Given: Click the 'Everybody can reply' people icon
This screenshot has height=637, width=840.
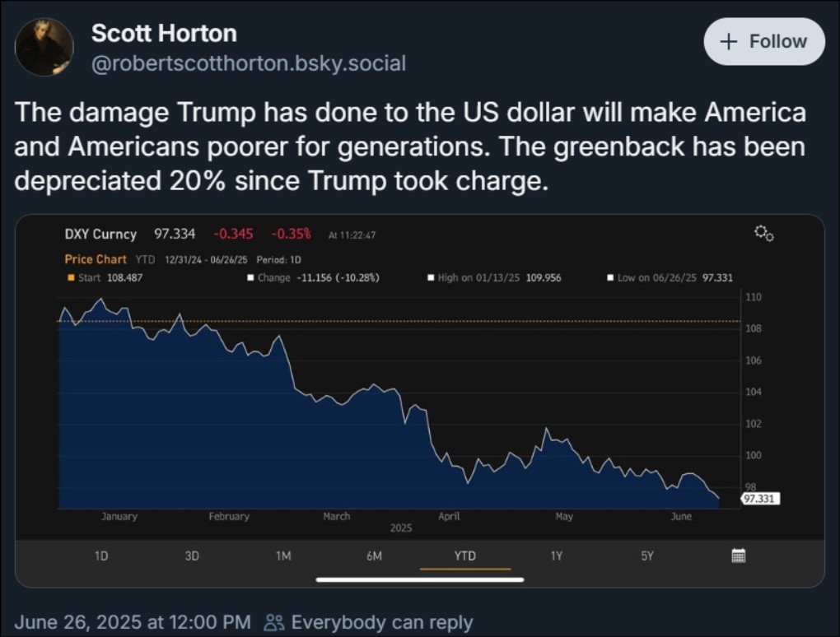Looking at the screenshot, I should (274, 622).
